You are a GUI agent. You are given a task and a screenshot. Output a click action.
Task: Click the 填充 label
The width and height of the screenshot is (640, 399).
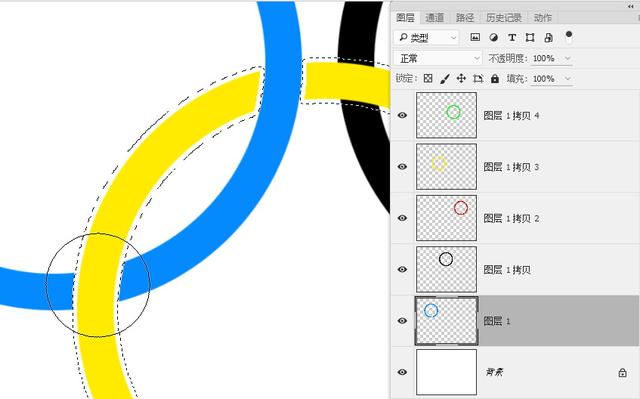pos(517,78)
